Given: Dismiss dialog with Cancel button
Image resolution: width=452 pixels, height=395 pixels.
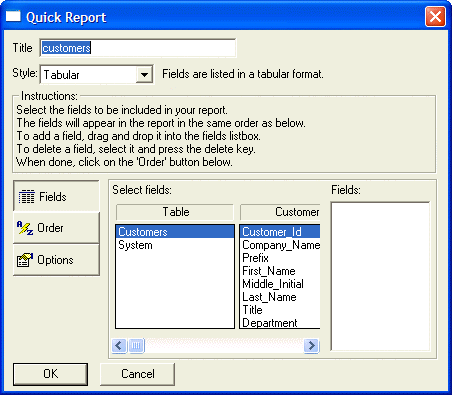Looking at the screenshot, I should 138,374.
